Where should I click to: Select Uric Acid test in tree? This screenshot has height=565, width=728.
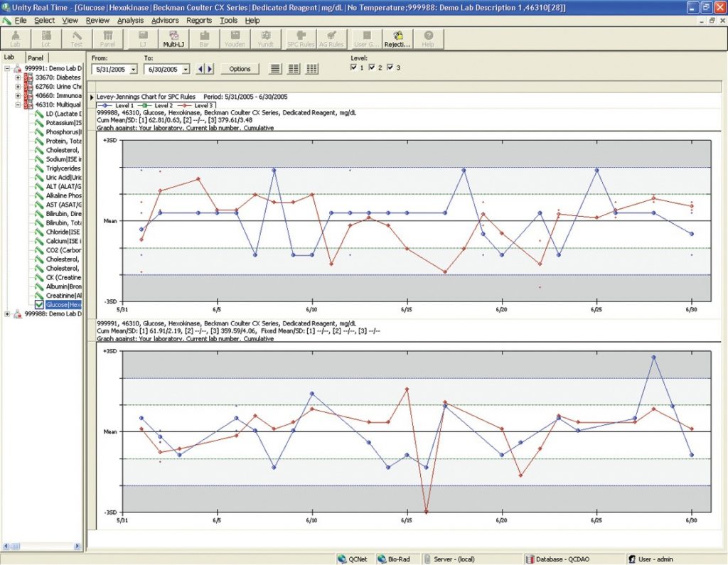(63, 178)
